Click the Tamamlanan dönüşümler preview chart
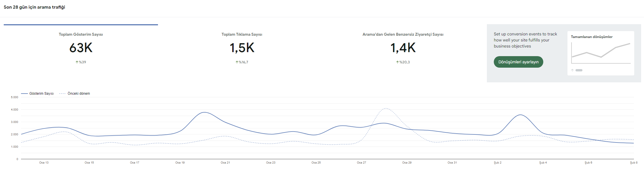 tap(601, 53)
